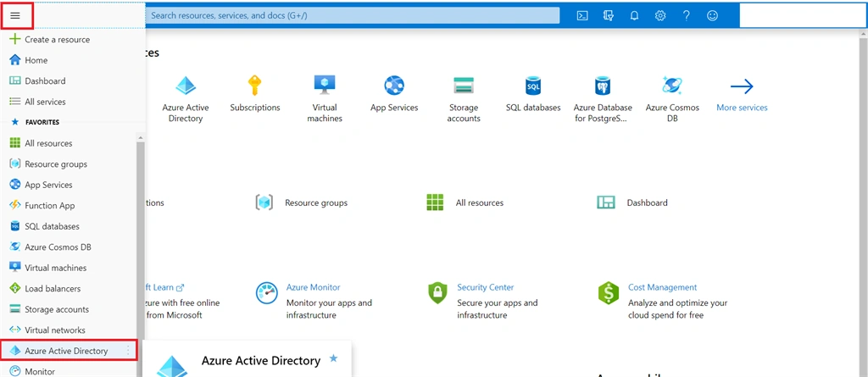Click the Cost Management dollar icon
868x377 pixels.
[x=609, y=293]
